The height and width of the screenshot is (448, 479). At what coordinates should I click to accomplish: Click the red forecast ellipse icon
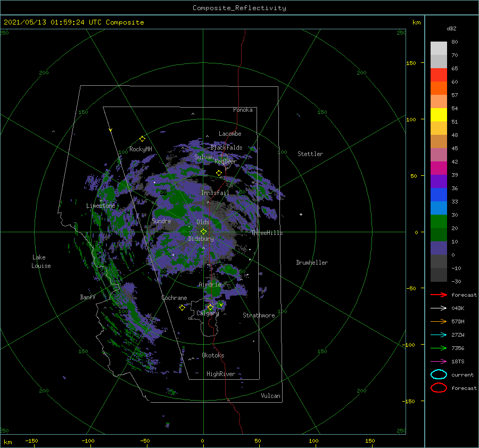click(x=439, y=388)
